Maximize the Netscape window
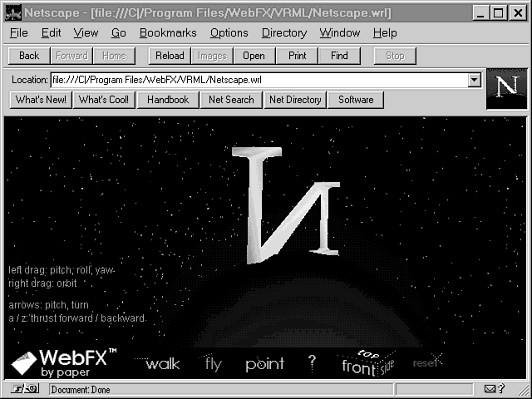The width and height of the screenshot is (532, 399). pos(498,13)
